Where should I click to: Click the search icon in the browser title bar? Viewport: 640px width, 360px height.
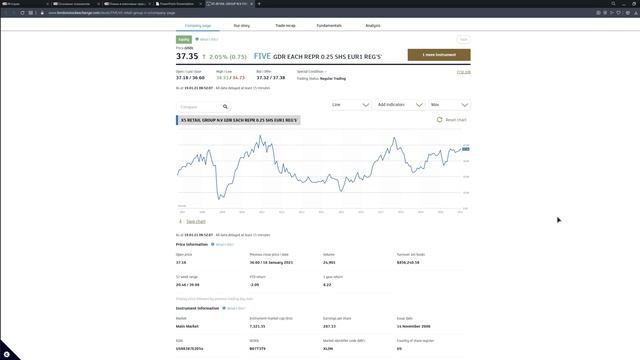(613, 4)
